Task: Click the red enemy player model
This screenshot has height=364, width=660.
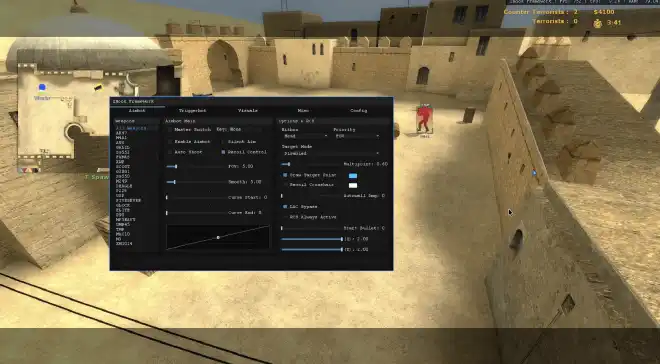Action: (x=424, y=119)
